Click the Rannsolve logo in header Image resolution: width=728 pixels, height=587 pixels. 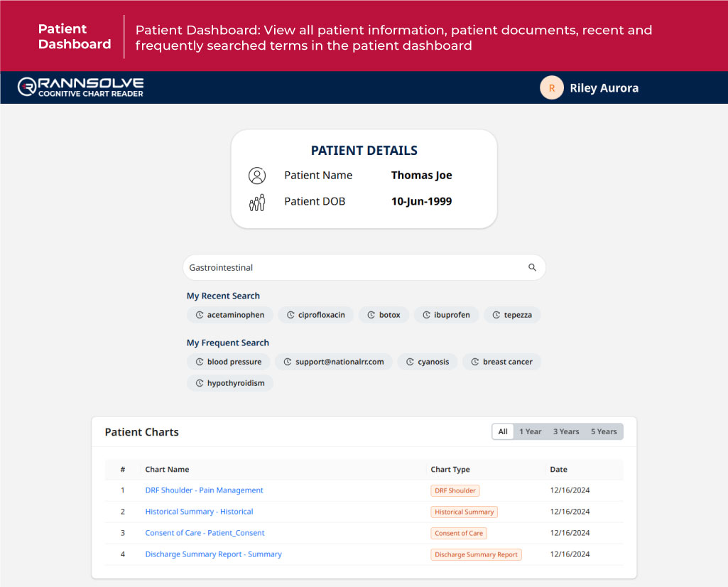click(x=80, y=87)
